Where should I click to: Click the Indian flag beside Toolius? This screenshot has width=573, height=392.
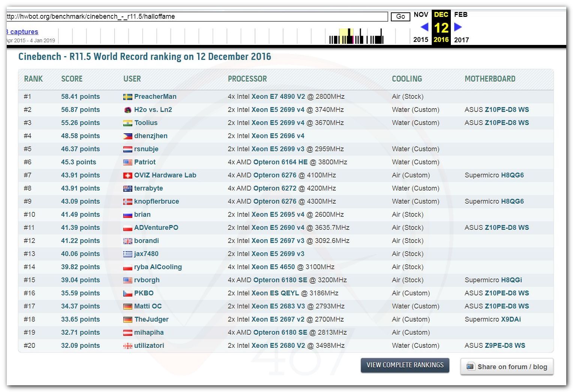[x=127, y=123]
